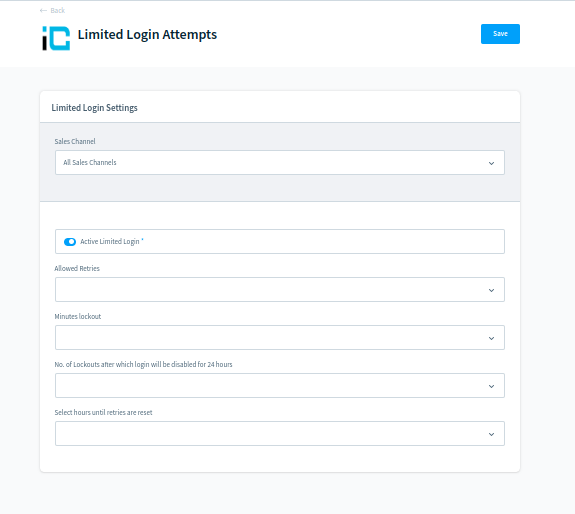
Task: Click the chevron in hours reset field
Action: (491, 434)
